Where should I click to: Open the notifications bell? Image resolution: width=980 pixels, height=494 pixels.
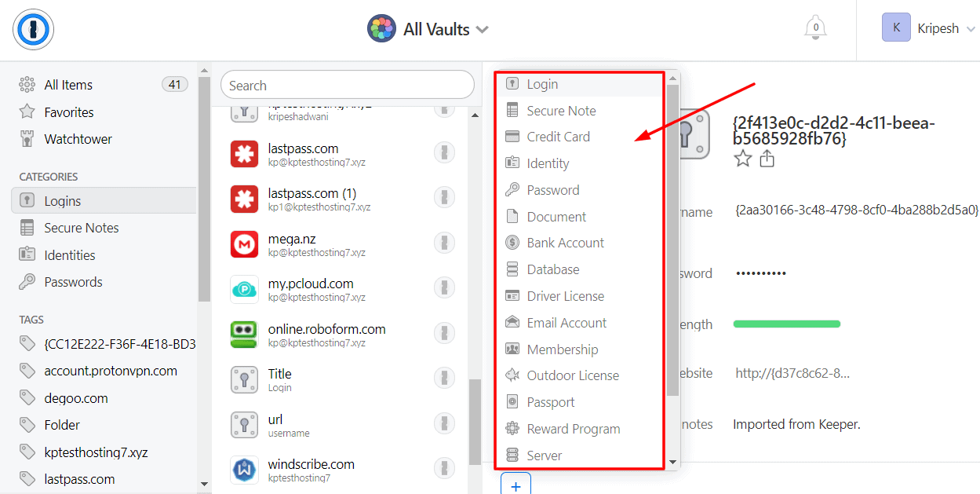click(815, 28)
